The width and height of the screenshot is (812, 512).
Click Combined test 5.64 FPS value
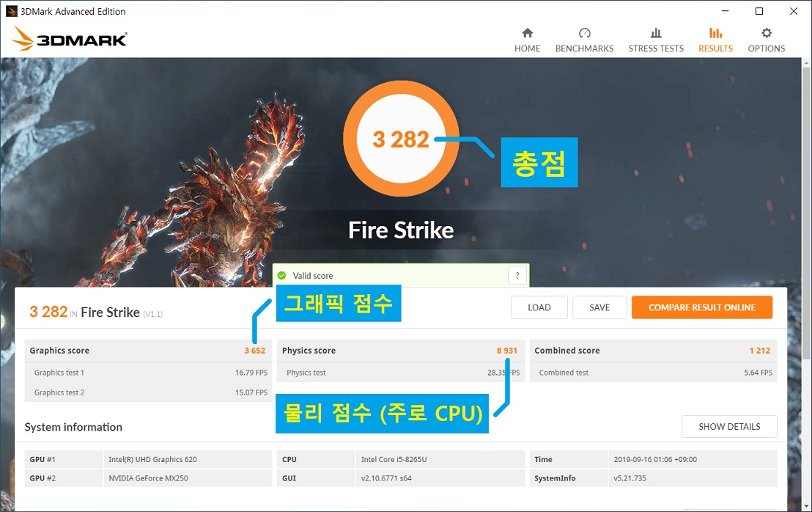coord(759,372)
